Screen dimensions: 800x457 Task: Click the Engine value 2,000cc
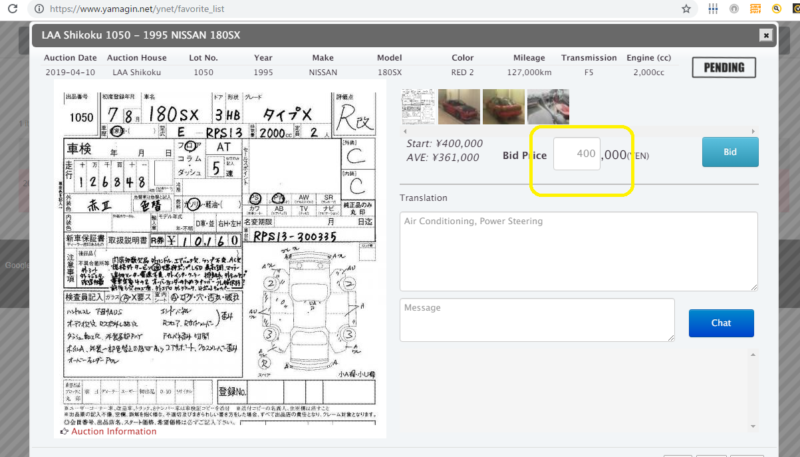tap(648, 72)
